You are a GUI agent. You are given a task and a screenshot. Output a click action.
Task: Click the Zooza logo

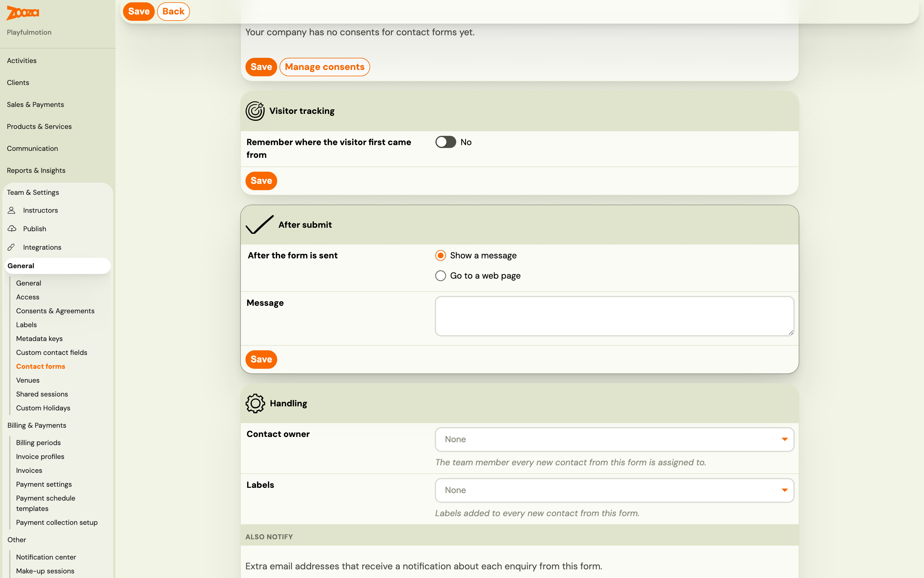[x=23, y=13]
